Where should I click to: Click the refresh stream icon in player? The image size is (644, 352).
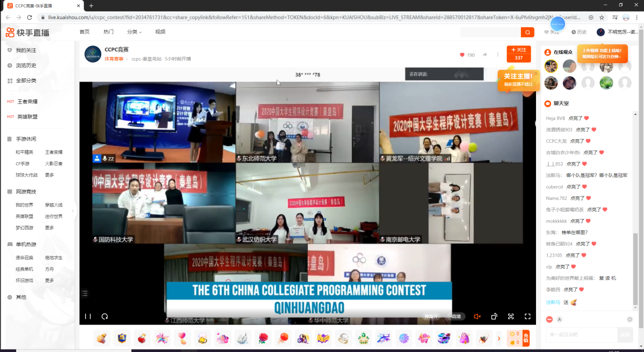coord(105,316)
